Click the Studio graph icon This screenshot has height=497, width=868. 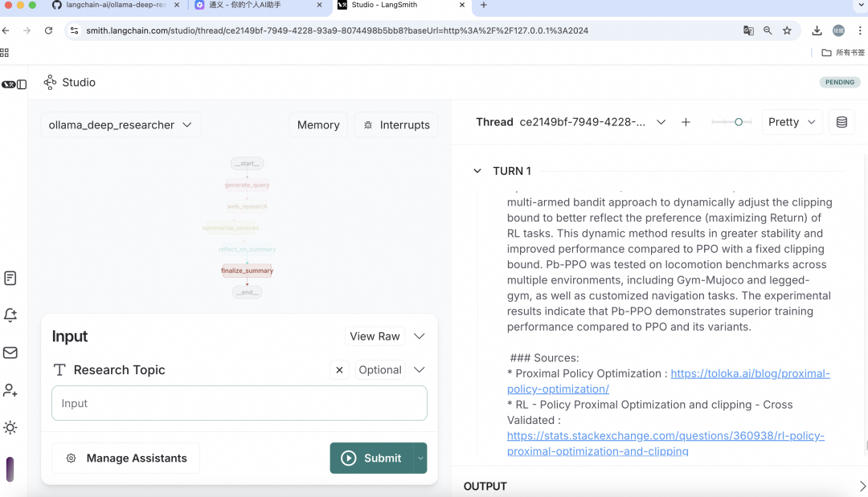click(50, 83)
